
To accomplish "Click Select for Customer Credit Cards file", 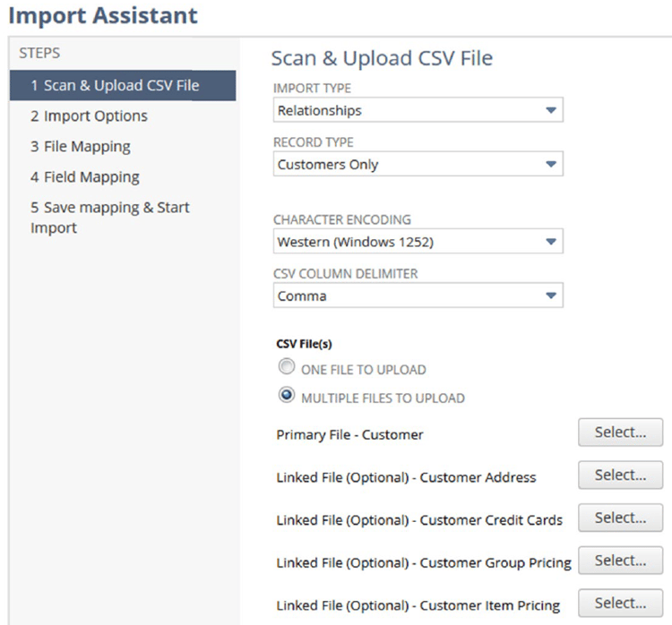I will [x=620, y=518].
